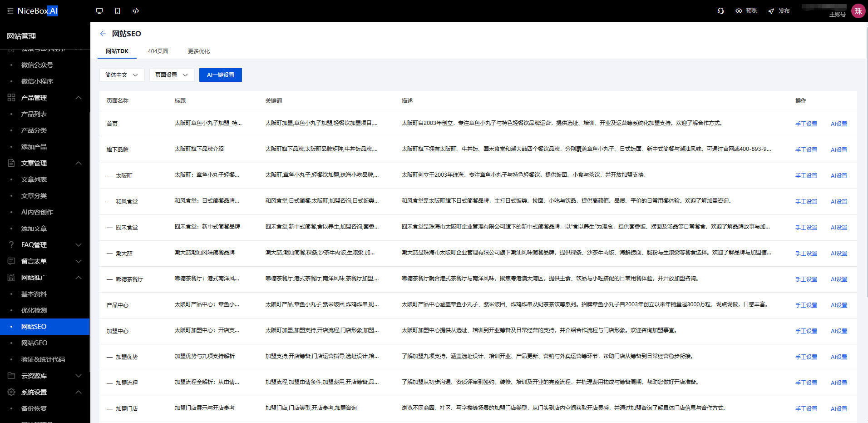Expand the FAQ管理 section chevron
The image size is (868, 423).
coord(79,245)
